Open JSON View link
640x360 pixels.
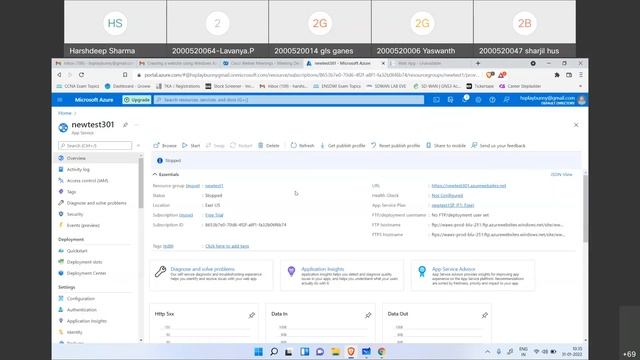click(x=561, y=174)
